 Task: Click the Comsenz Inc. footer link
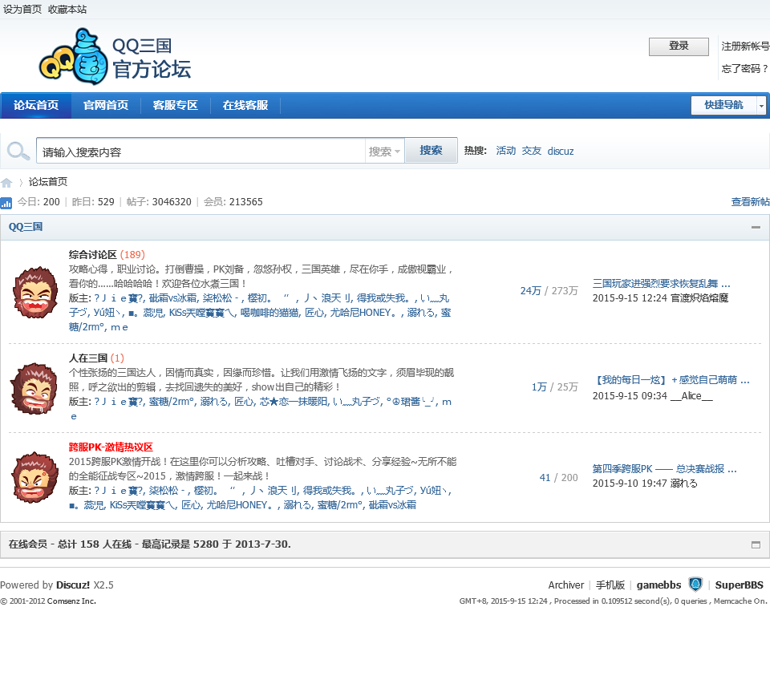[x=71, y=601]
